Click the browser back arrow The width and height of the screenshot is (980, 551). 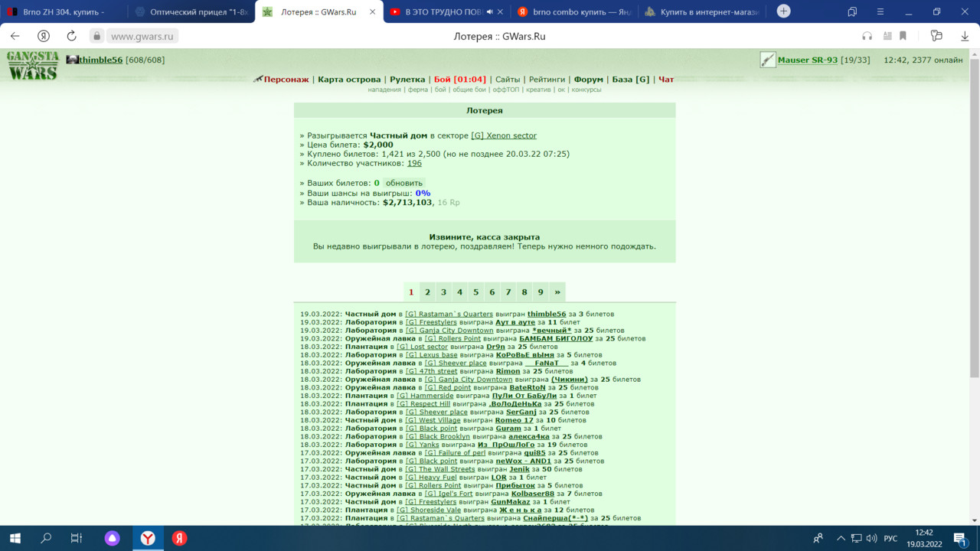[15, 36]
